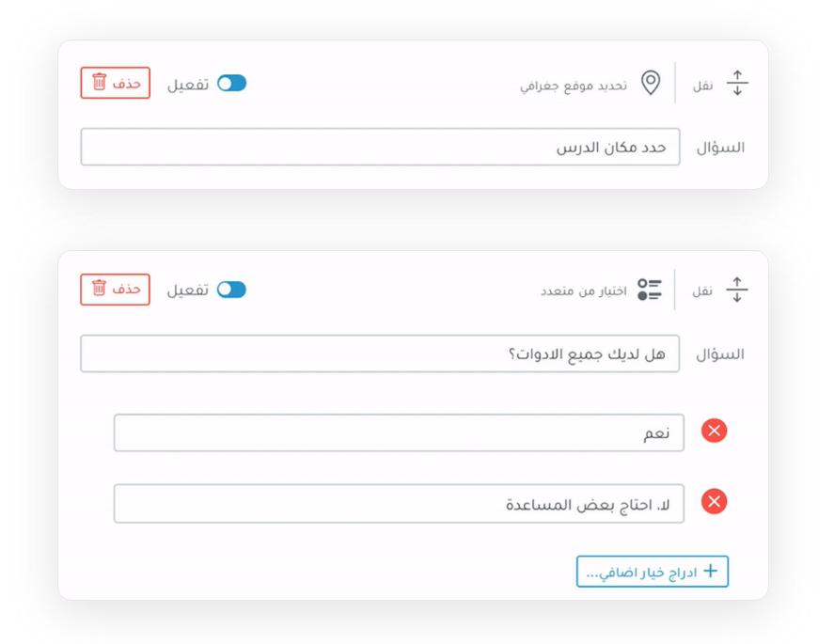Click the multiple-choice list icon
The height and width of the screenshot is (644, 834).
pos(650,290)
